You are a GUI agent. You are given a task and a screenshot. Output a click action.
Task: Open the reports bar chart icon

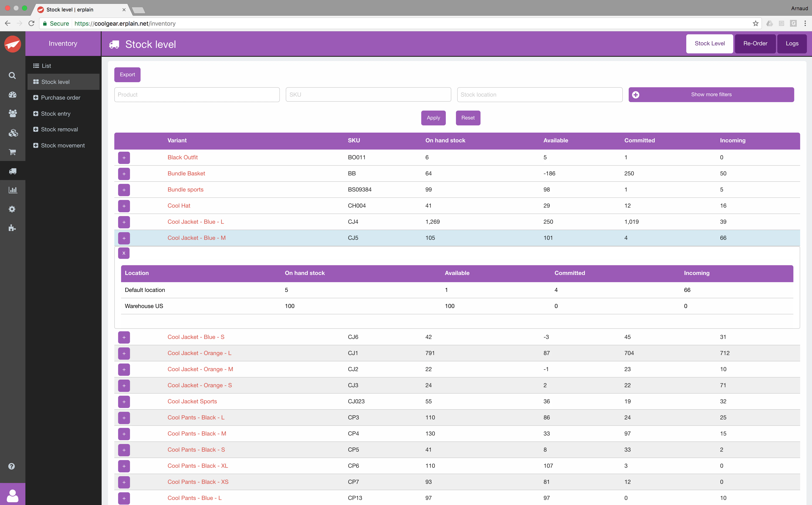point(12,190)
